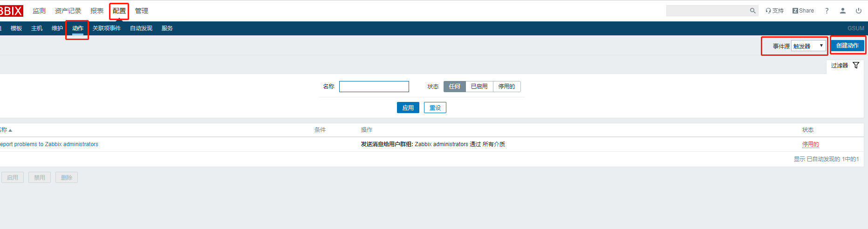Click the 状态 column header
Image resolution: width=868 pixels, height=229 pixels.
click(808, 130)
